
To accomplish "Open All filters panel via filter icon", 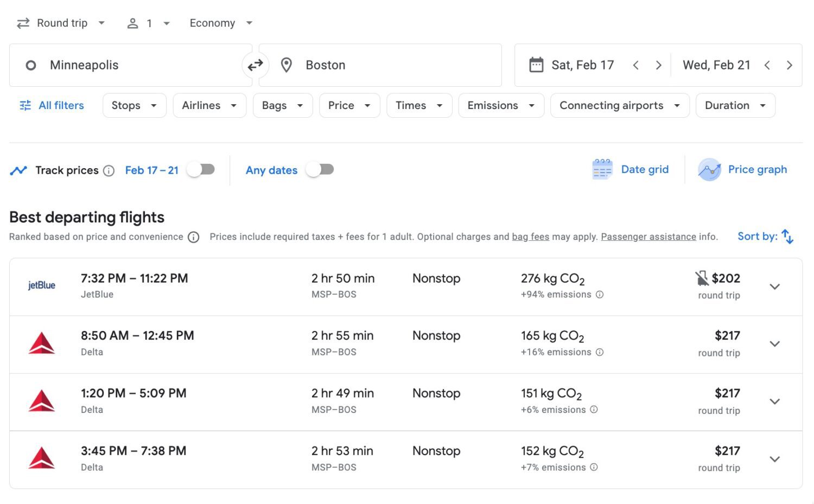I will 24,105.
